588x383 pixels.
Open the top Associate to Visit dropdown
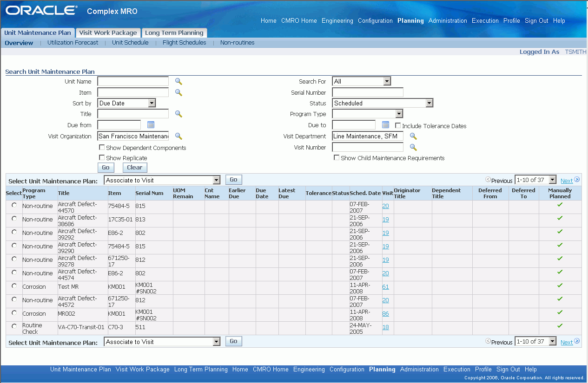point(162,180)
